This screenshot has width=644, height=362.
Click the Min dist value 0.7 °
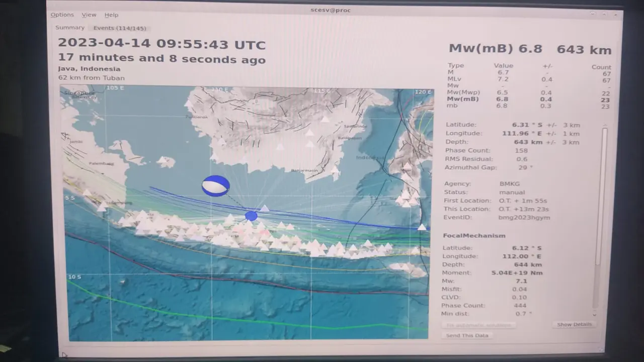coord(523,314)
